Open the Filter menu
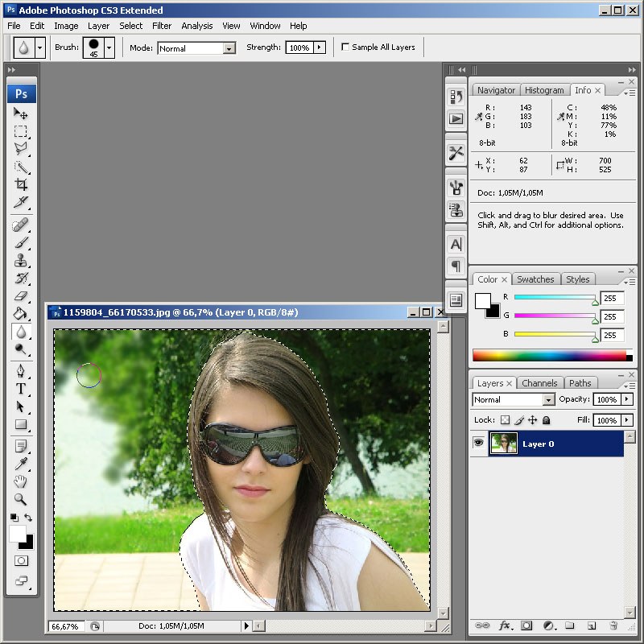The image size is (644, 644). (x=162, y=26)
